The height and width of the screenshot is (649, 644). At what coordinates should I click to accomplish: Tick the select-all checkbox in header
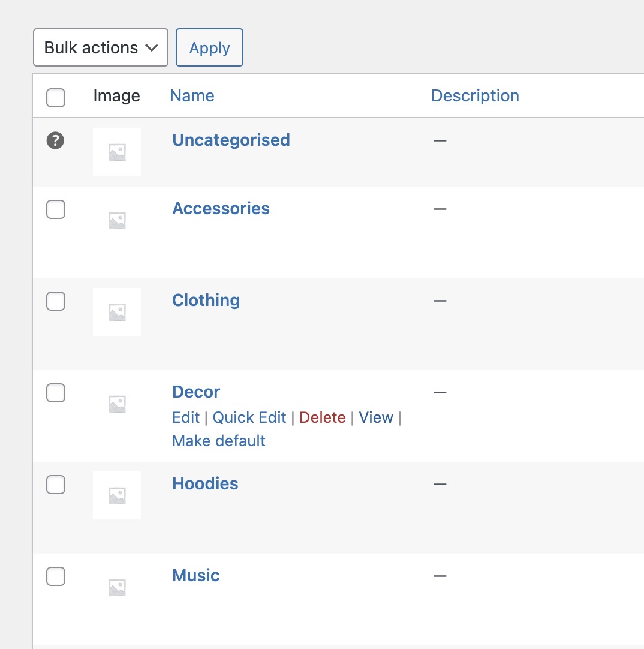coord(56,97)
